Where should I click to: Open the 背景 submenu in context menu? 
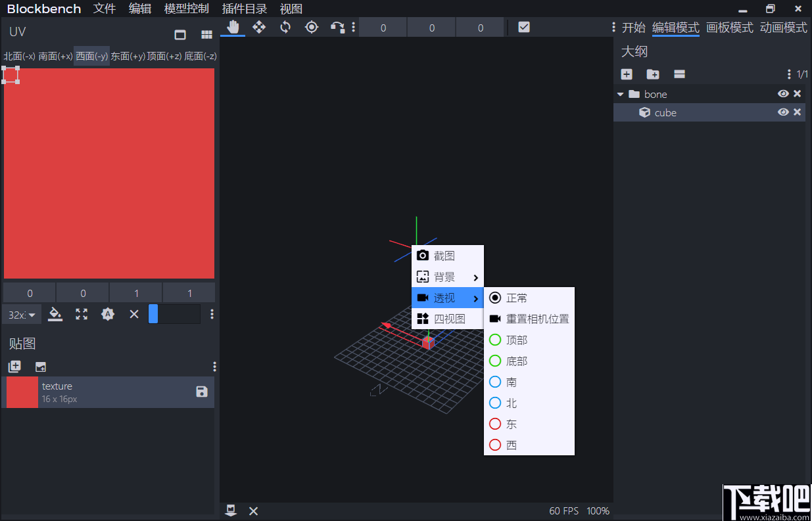click(x=447, y=277)
